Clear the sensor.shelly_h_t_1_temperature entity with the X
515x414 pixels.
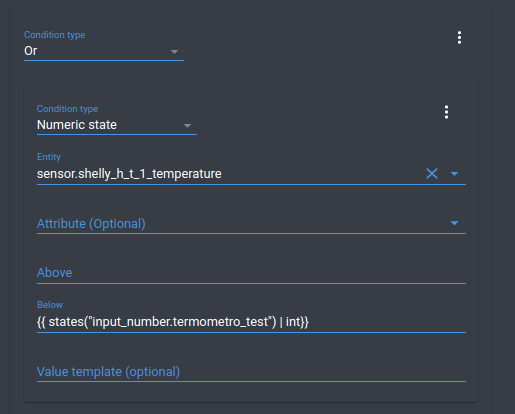[432, 174]
